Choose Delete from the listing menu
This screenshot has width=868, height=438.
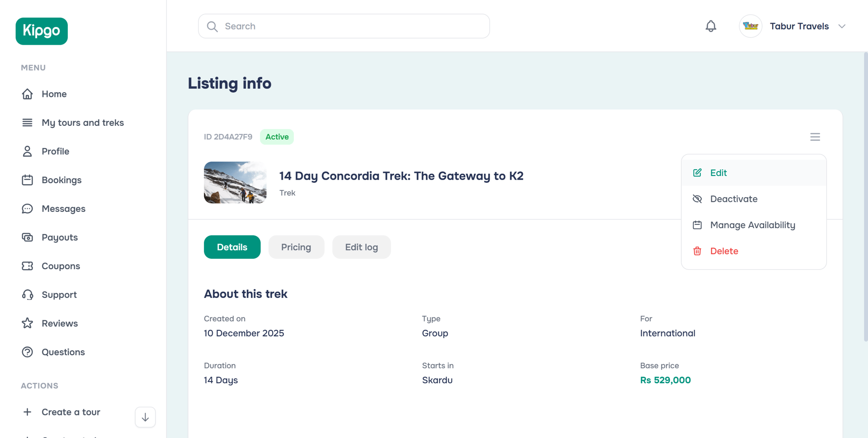[x=724, y=251]
